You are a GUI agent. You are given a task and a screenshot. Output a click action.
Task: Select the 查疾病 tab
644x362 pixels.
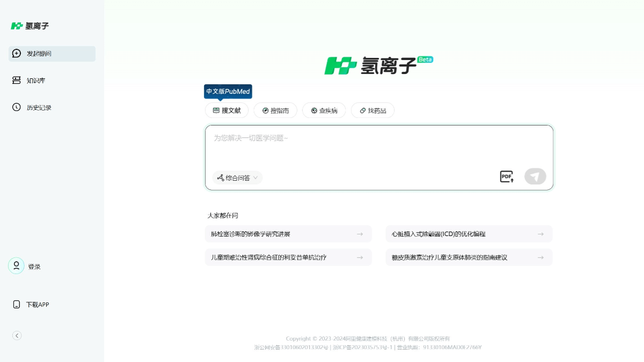click(324, 110)
